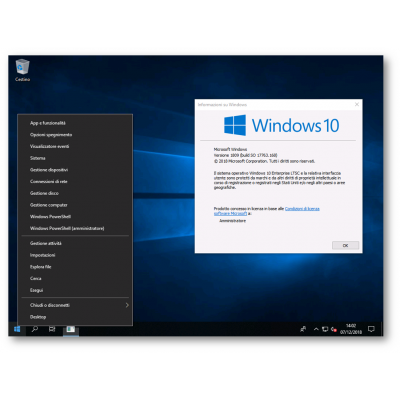Open the taskbar search magnifier

[35, 329]
